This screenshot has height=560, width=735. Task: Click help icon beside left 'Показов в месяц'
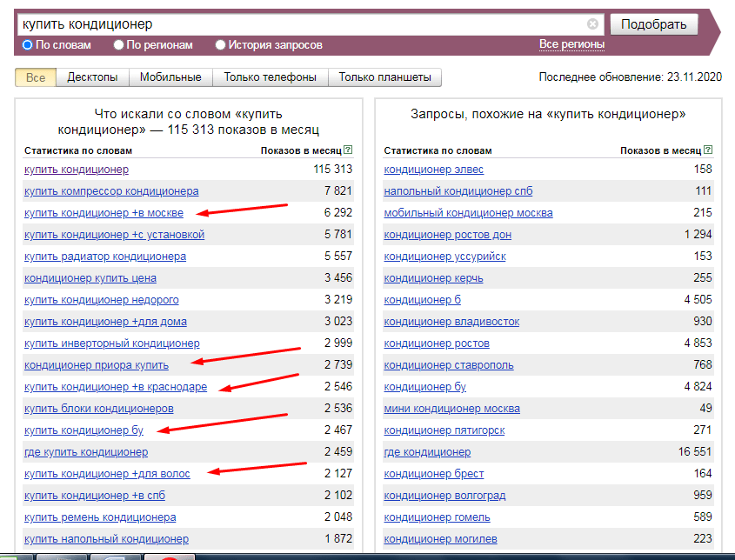[x=348, y=150]
